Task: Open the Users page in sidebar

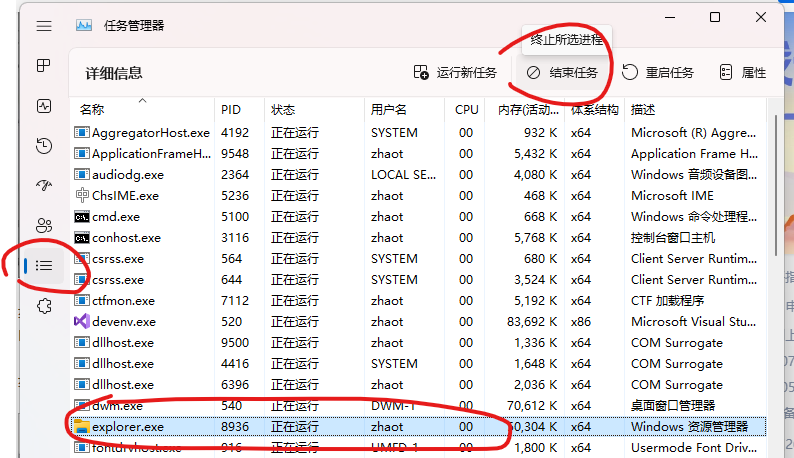Action: click(44, 225)
